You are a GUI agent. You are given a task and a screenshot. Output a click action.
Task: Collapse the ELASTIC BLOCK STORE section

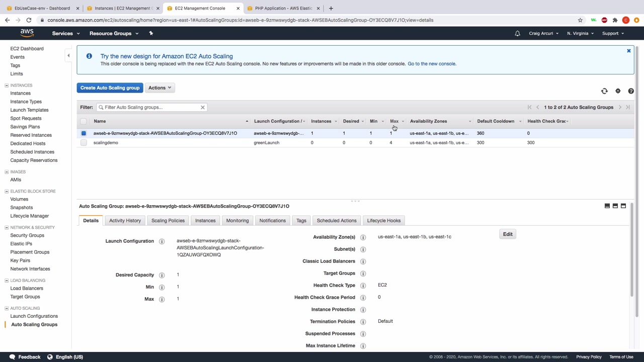pyautogui.click(x=7, y=191)
